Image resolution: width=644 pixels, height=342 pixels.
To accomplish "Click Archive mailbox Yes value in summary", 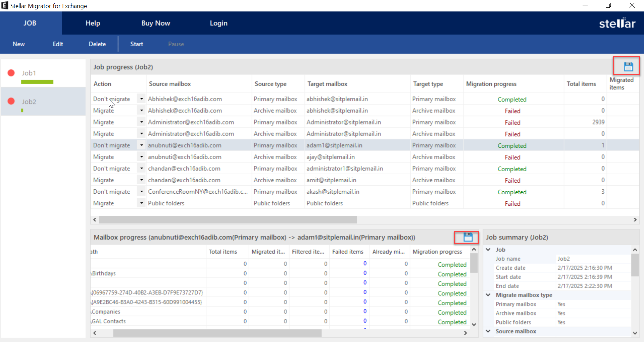I will [561, 313].
